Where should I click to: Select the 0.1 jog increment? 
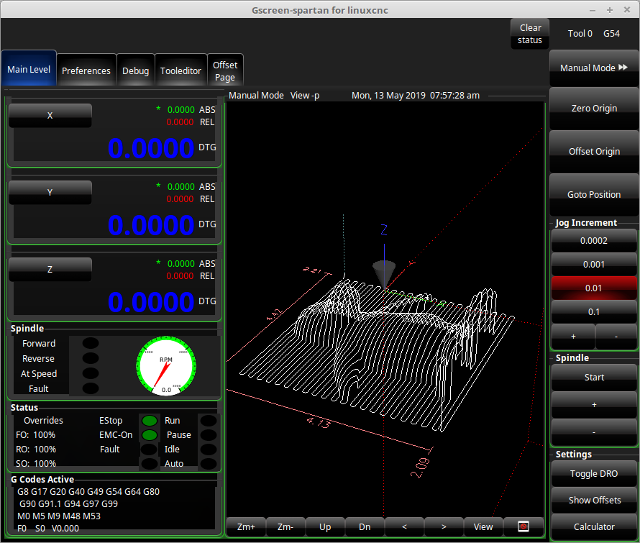594,312
